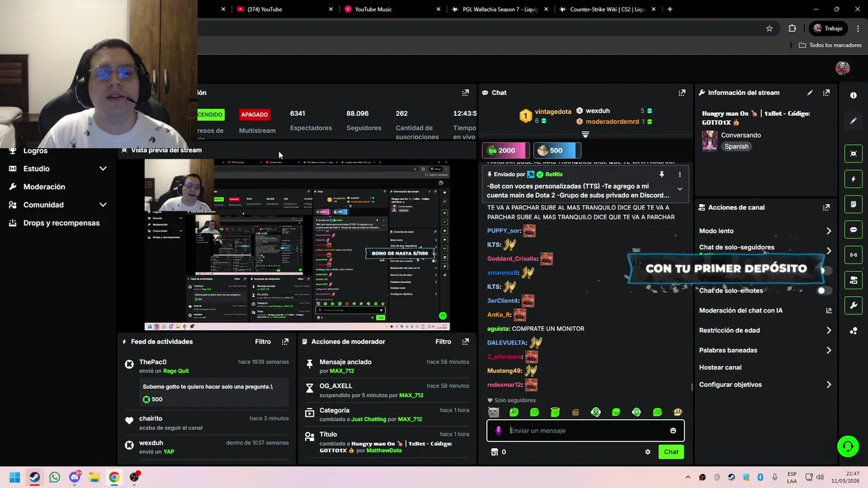Open the channel actions icon in right sidebar
868x488 pixels.
[x=853, y=280]
